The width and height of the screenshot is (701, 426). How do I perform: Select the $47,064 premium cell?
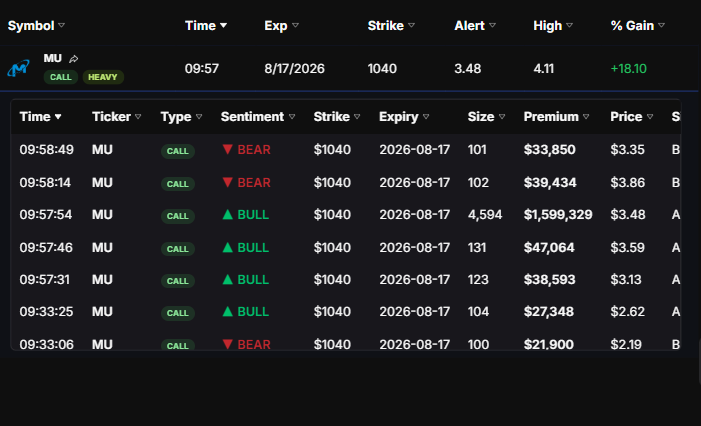click(549, 247)
